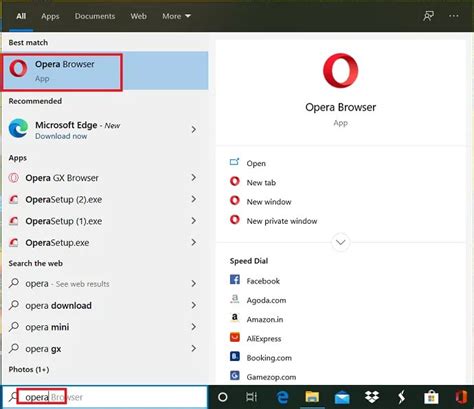The height and width of the screenshot is (409, 474).
Task: Click the large Opera logo in preview pane
Action: pyautogui.click(x=340, y=71)
